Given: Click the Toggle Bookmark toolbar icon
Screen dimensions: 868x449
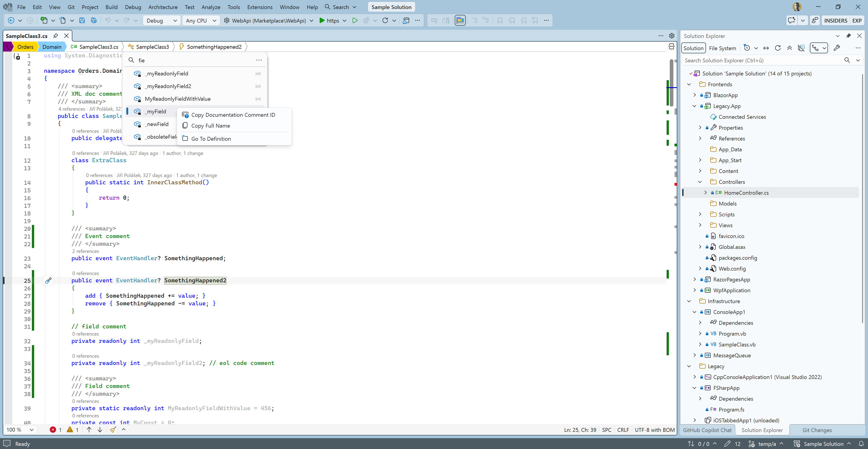Looking at the screenshot, I should (500, 21).
